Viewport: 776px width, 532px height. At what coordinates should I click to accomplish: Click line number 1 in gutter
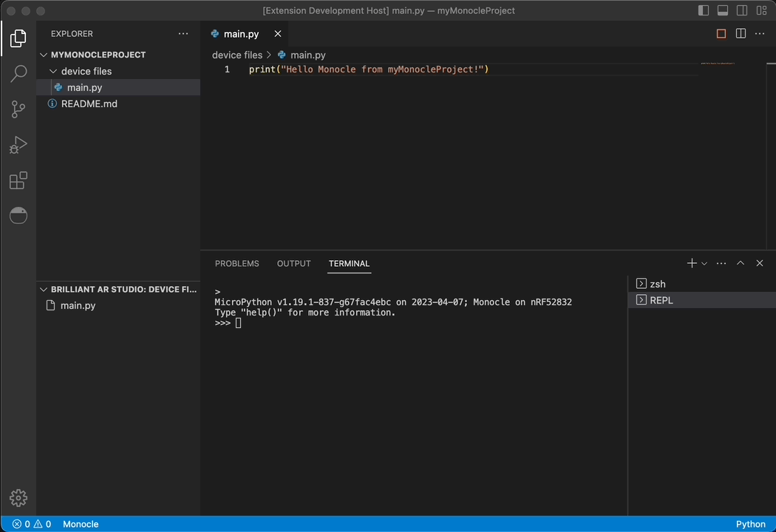tap(227, 69)
